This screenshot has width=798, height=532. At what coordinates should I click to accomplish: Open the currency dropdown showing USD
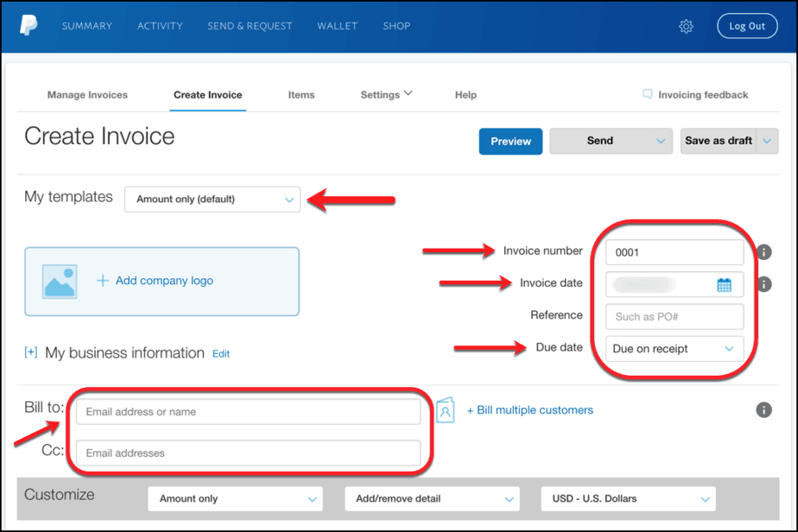[627, 498]
